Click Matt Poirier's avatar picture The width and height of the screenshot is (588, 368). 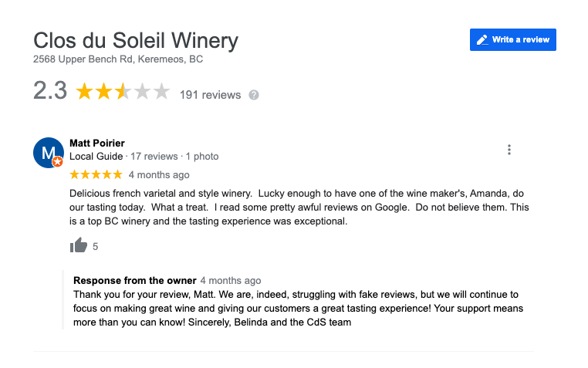click(49, 153)
